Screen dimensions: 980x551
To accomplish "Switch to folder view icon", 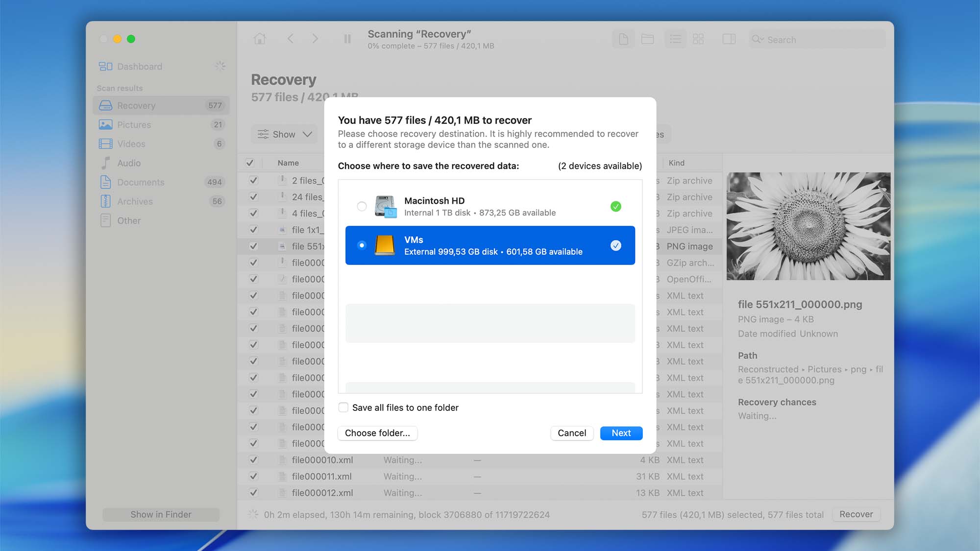I will pos(647,39).
